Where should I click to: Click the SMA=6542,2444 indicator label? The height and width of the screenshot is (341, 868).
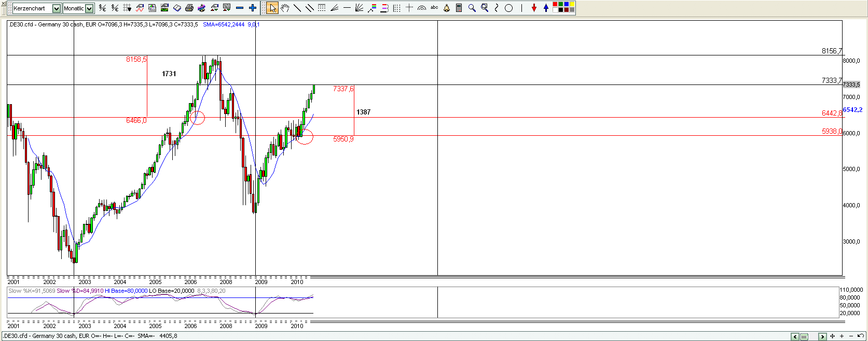coord(224,24)
